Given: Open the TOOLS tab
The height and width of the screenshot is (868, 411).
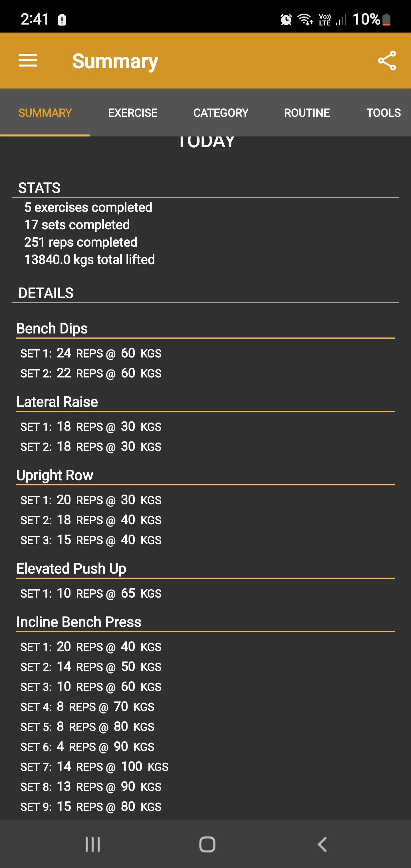Looking at the screenshot, I should (x=383, y=112).
